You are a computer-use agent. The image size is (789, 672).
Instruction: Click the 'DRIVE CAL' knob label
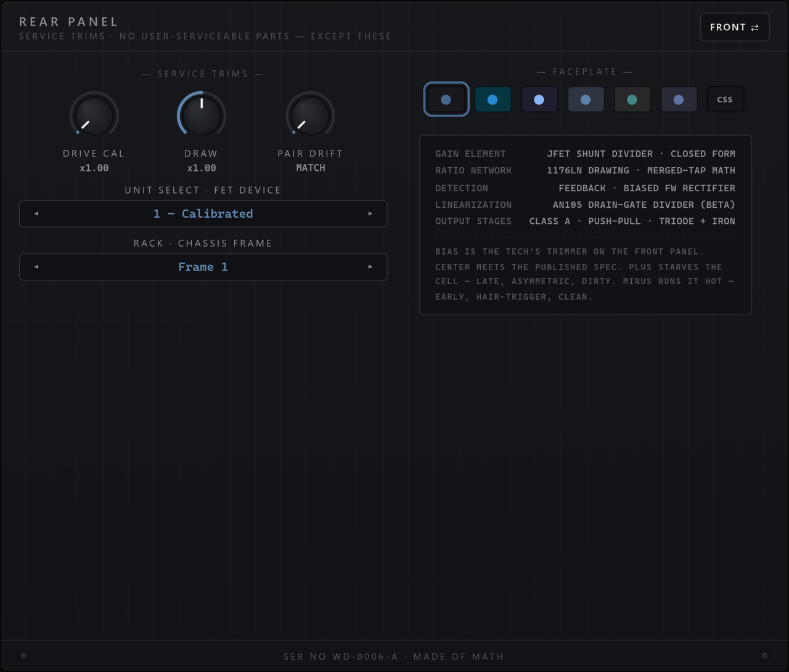coord(94,154)
